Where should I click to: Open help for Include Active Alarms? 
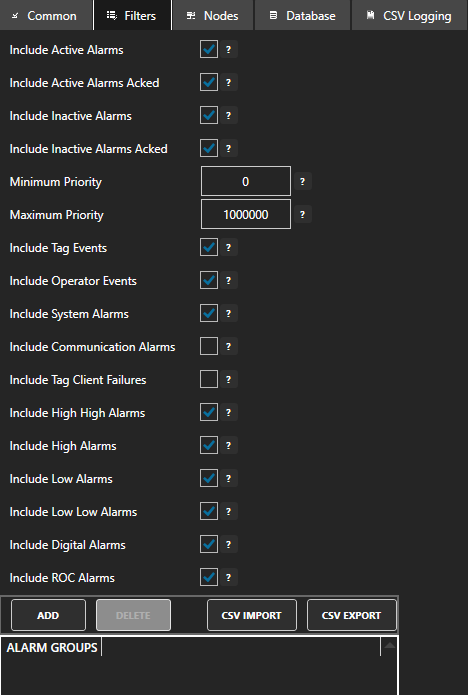[x=228, y=50]
